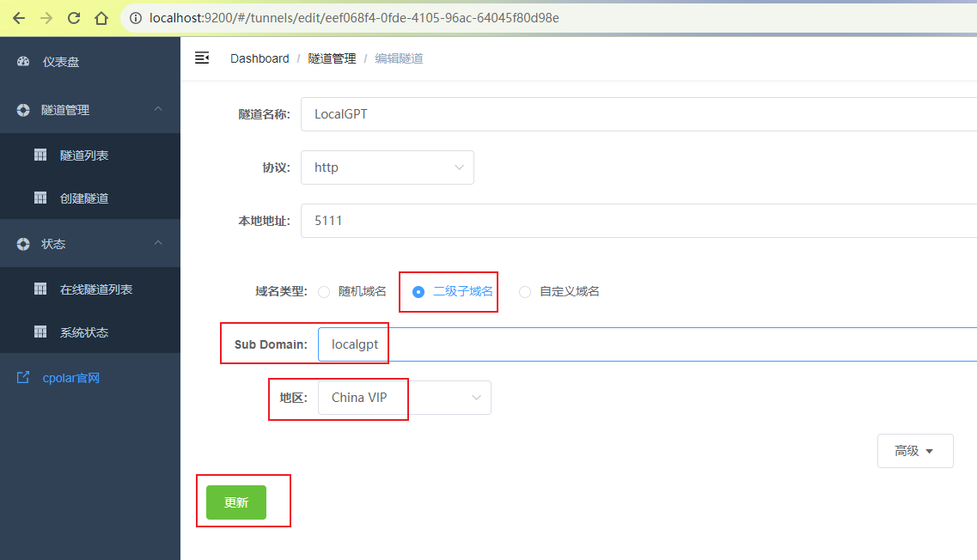This screenshot has height=560, width=977.
Task: Expand the 高级 options dropdown
Action: click(x=914, y=450)
